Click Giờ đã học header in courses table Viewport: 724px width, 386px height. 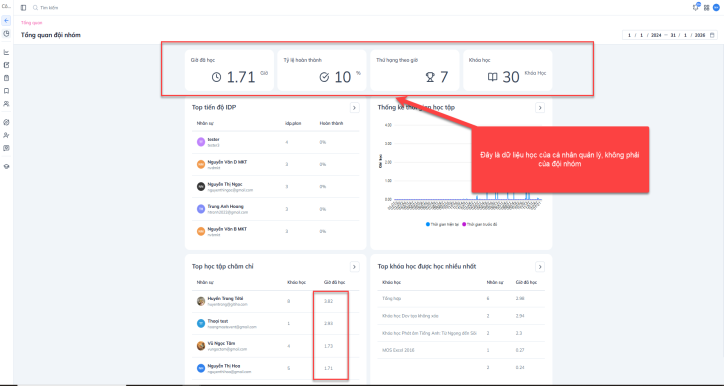pyautogui.click(x=526, y=282)
